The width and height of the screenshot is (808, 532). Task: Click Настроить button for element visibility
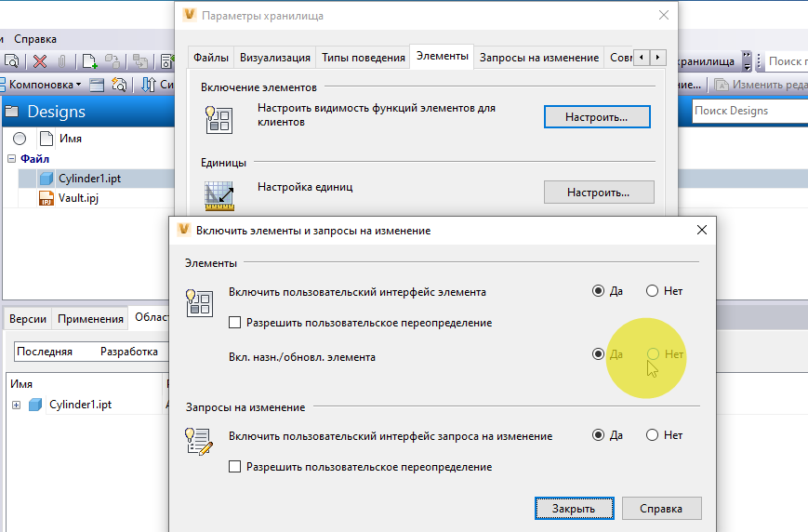click(x=597, y=117)
